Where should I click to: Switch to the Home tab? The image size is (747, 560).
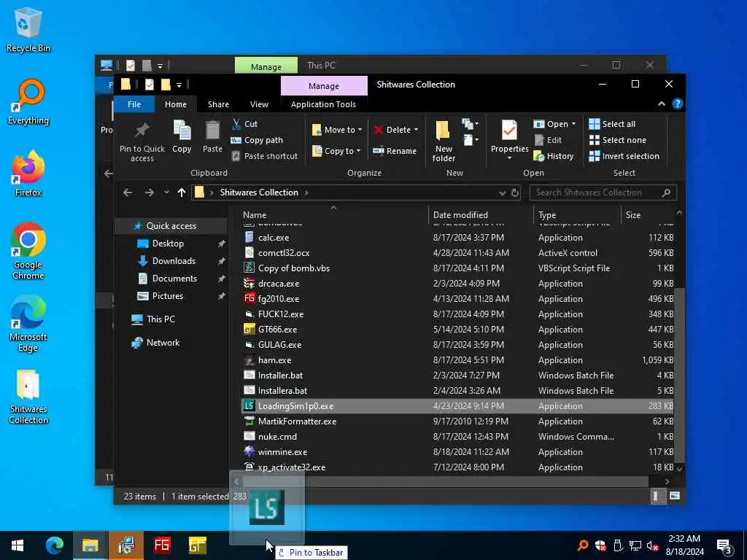coord(176,104)
